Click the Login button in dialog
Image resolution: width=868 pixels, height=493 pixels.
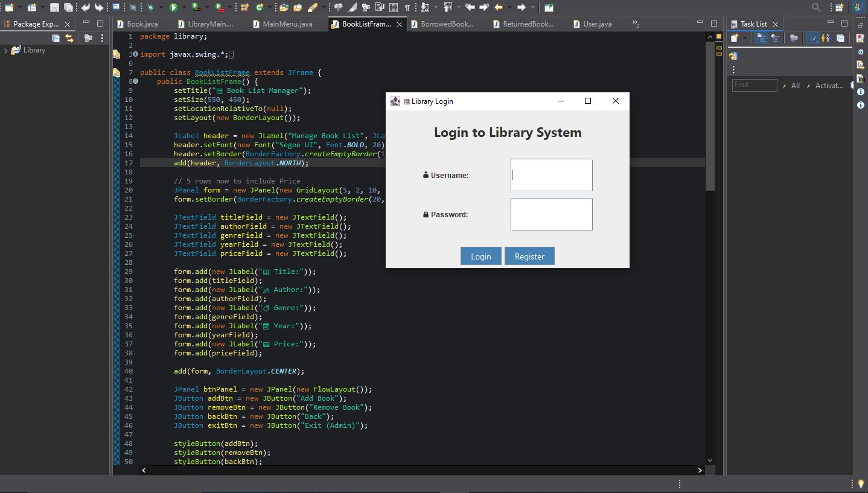480,256
